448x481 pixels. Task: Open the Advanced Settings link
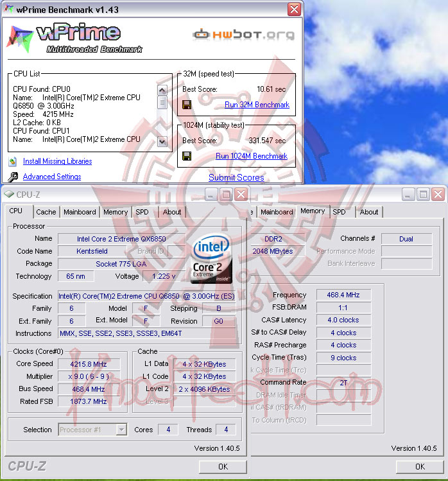(x=52, y=177)
